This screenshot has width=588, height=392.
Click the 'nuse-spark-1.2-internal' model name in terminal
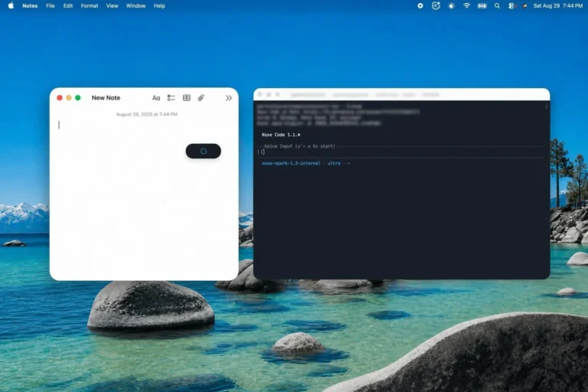pyautogui.click(x=291, y=163)
